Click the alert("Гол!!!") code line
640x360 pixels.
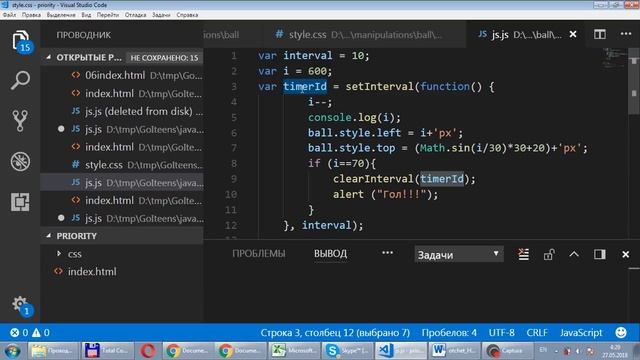(385, 194)
